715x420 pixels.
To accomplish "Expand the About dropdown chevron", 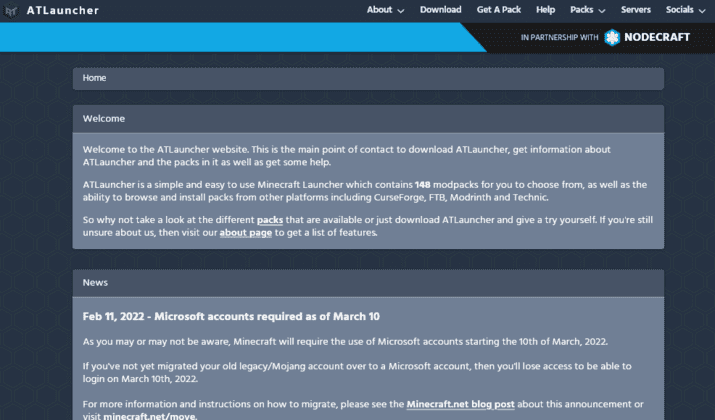I will [x=401, y=11].
